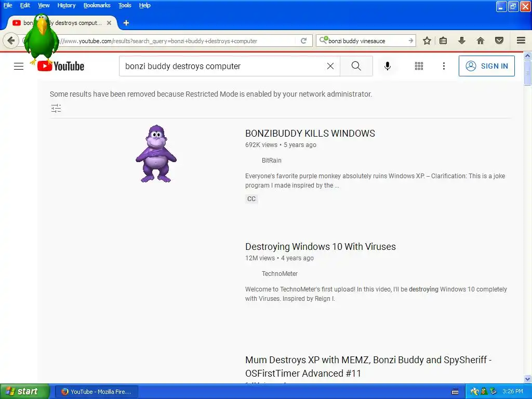Open the Edit menu
532x399 pixels.
pos(25,5)
